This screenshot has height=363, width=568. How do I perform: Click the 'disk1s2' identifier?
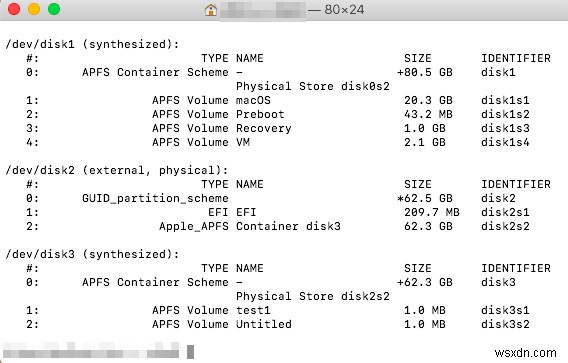[505, 114]
